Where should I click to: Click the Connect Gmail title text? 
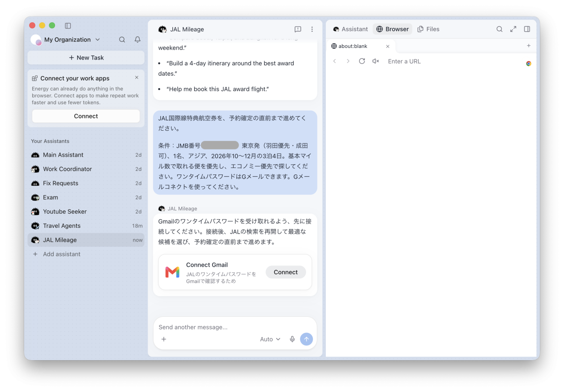click(x=207, y=265)
